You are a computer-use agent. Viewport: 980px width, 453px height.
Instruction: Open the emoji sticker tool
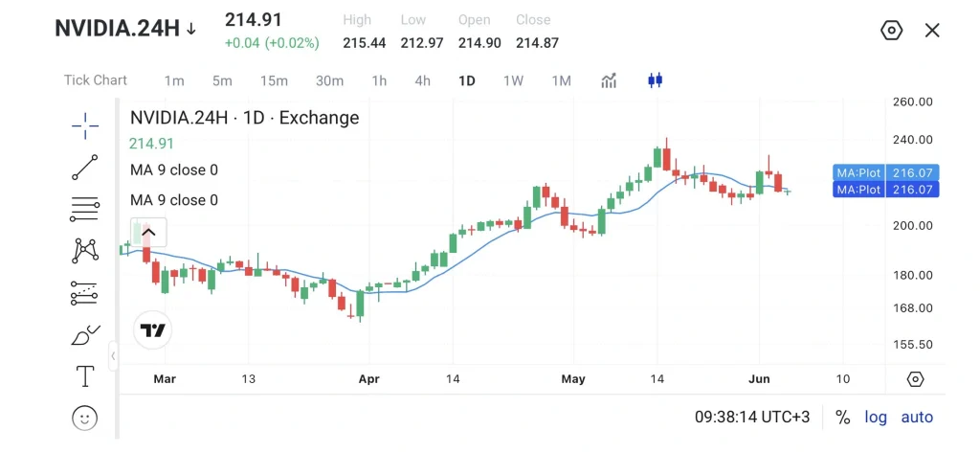(85, 418)
